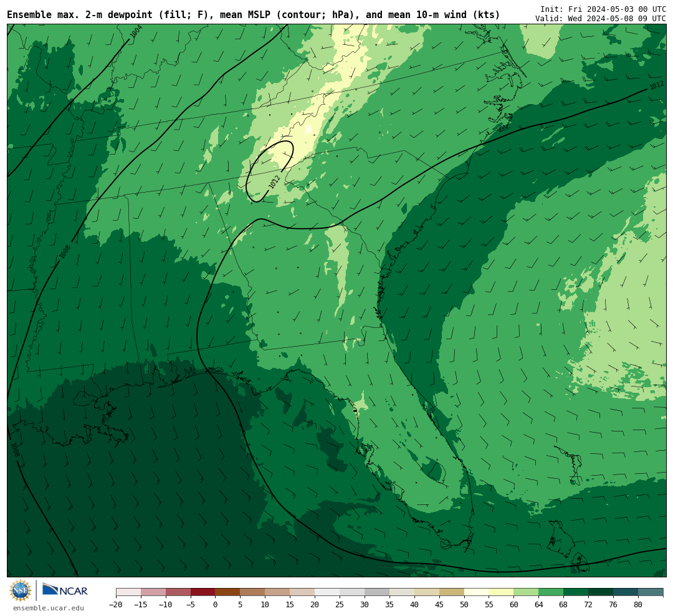Image resolution: width=673 pixels, height=616 pixels.
Task: Click the 72 tick label on the colorbar
Action: click(x=589, y=605)
